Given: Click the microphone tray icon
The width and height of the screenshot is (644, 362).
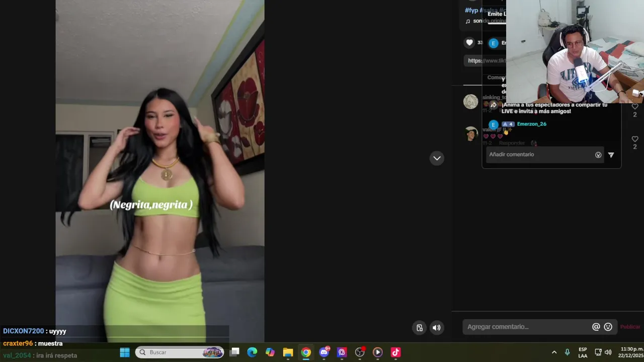Looking at the screenshot, I should (567, 352).
